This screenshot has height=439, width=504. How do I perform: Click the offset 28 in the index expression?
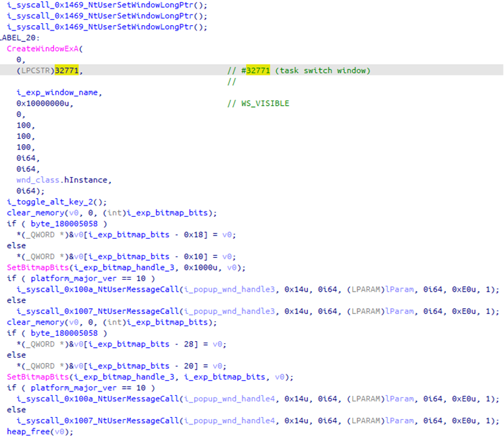tap(189, 344)
